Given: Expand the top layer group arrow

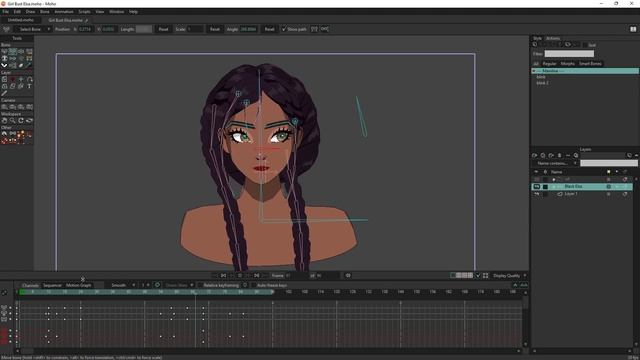Looking at the screenshot, I should tap(554, 179).
